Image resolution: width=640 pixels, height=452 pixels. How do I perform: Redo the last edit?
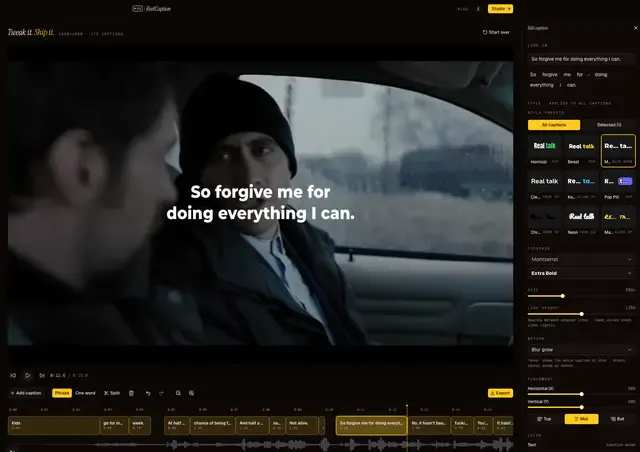pyautogui.click(x=162, y=393)
